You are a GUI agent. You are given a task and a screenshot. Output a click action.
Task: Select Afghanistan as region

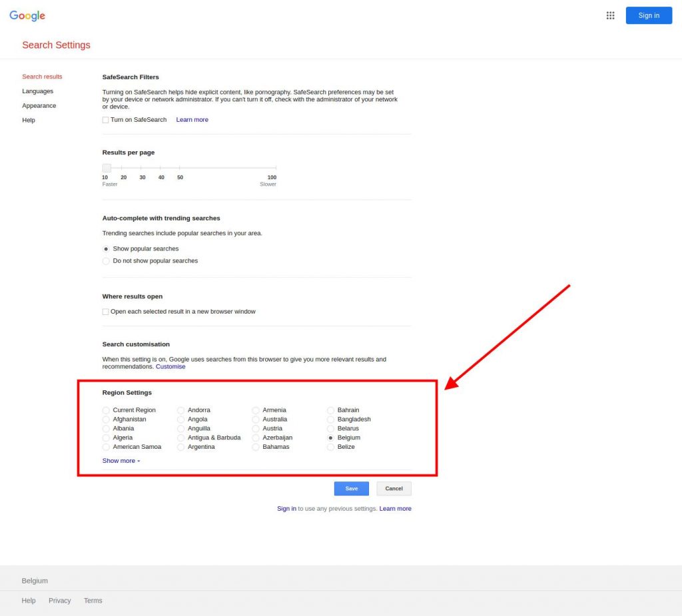tap(106, 420)
